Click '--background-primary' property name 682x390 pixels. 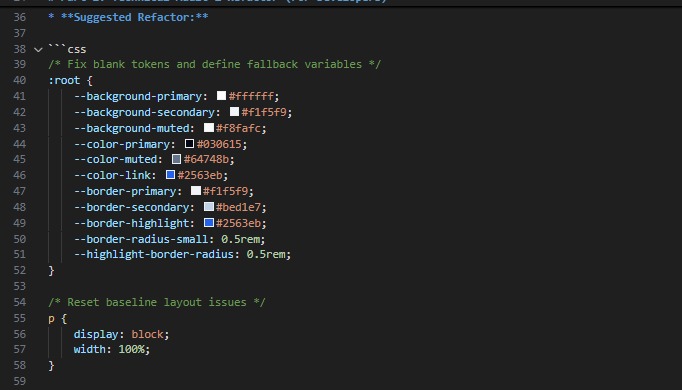pyautogui.click(x=138, y=96)
